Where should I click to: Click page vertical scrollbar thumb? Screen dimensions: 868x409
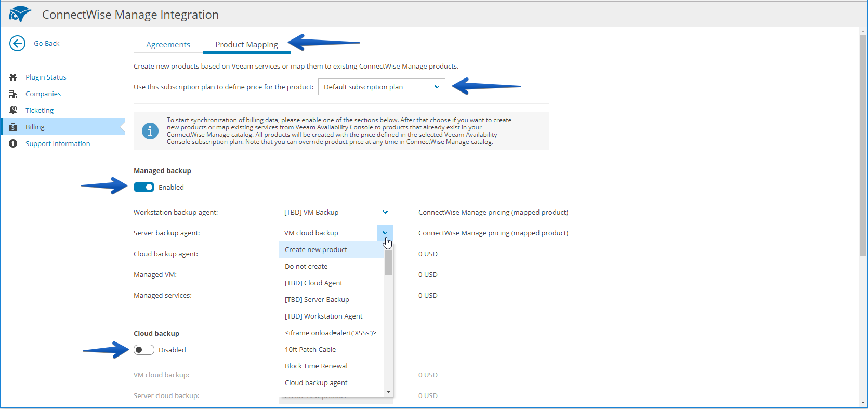(863, 145)
